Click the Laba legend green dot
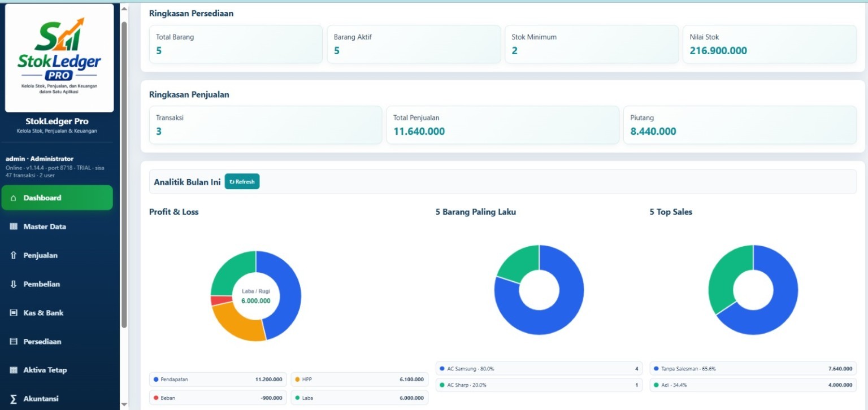Screen dimensions: 868x410 tap(297, 398)
